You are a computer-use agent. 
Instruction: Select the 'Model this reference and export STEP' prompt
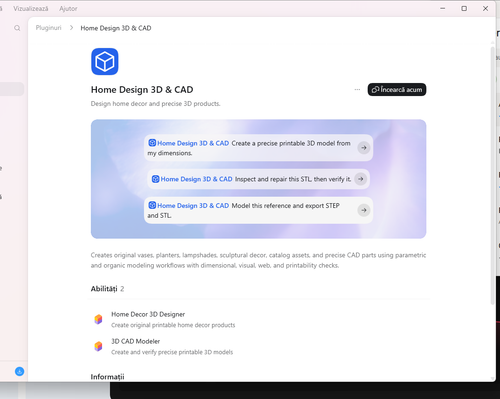point(258,210)
